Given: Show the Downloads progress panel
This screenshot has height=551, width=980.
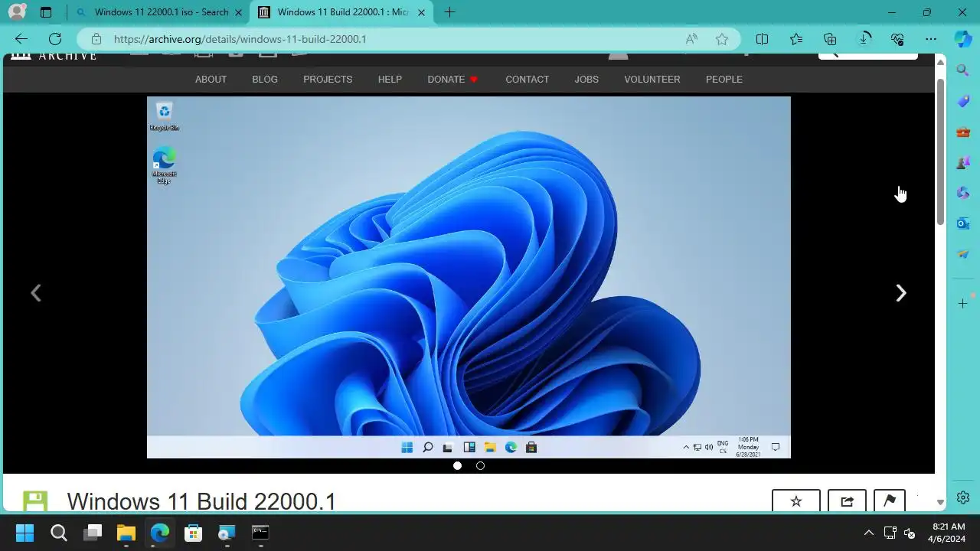Looking at the screenshot, I should pos(864,39).
